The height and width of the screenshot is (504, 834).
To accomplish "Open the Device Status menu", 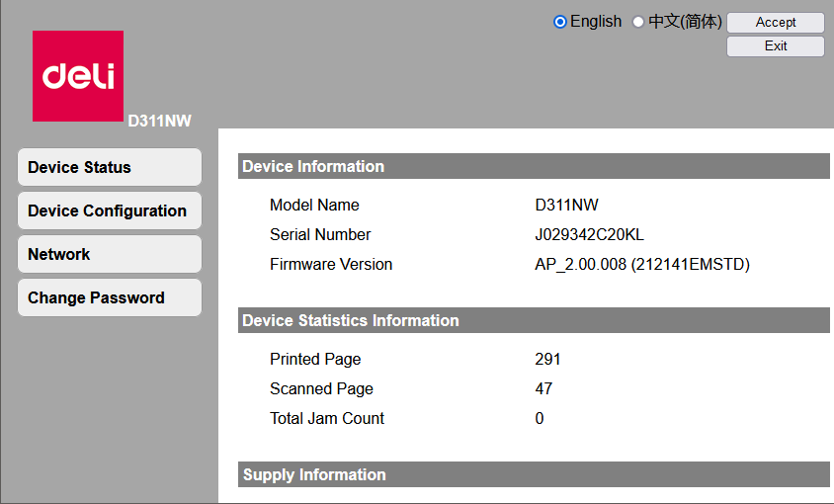I will click(109, 167).
